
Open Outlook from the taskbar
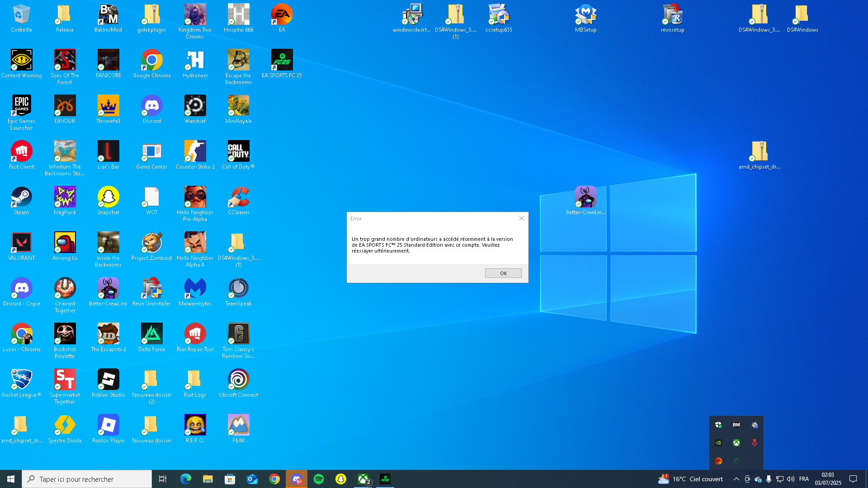pos(252,479)
